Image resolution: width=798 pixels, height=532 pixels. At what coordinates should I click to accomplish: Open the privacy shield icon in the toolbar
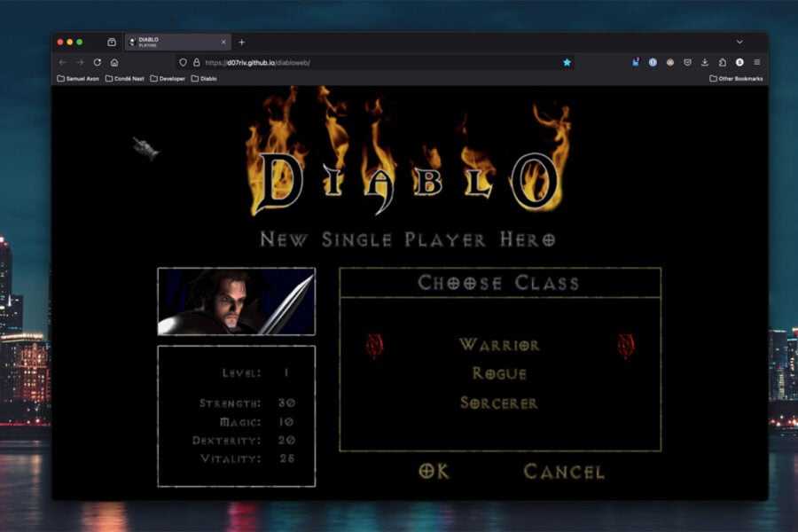tap(688, 63)
